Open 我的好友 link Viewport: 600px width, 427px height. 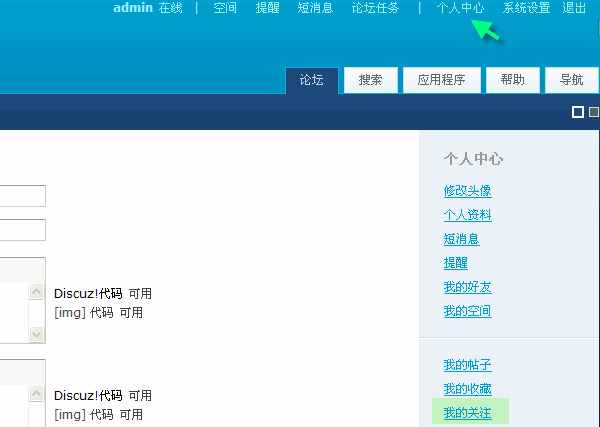pos(467,287)
